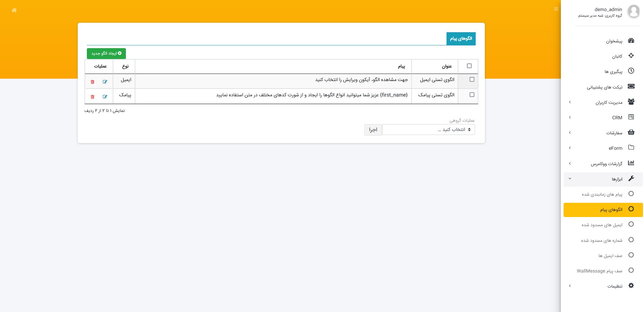Click the edit icon for the email template row
644x312 pixels.
105,82
